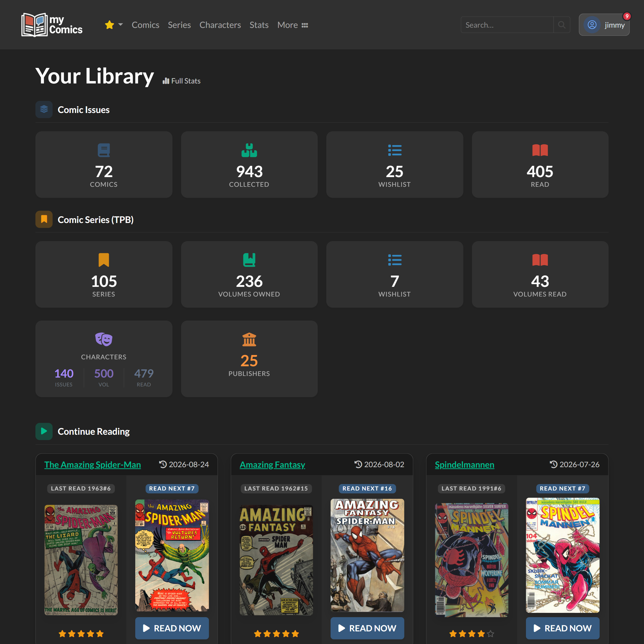Open the Vulture's Return Spider-Man cover

[x=172, y=555]
